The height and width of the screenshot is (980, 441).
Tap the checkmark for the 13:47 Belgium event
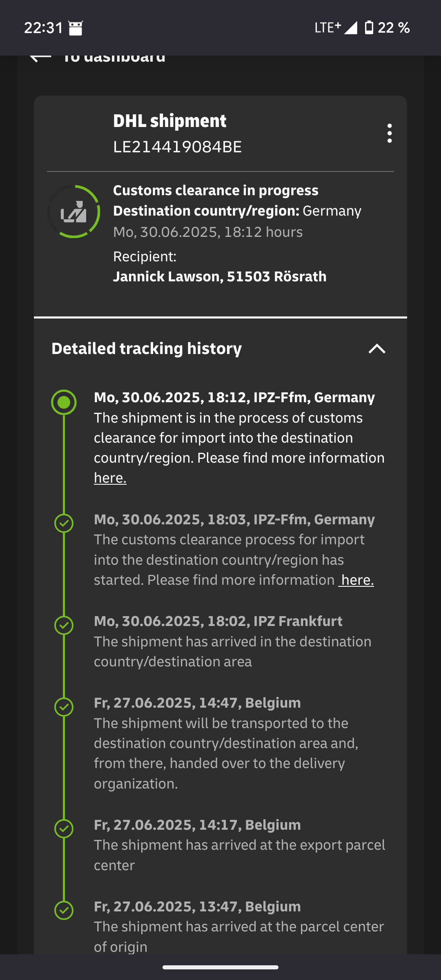pos(64,910)
